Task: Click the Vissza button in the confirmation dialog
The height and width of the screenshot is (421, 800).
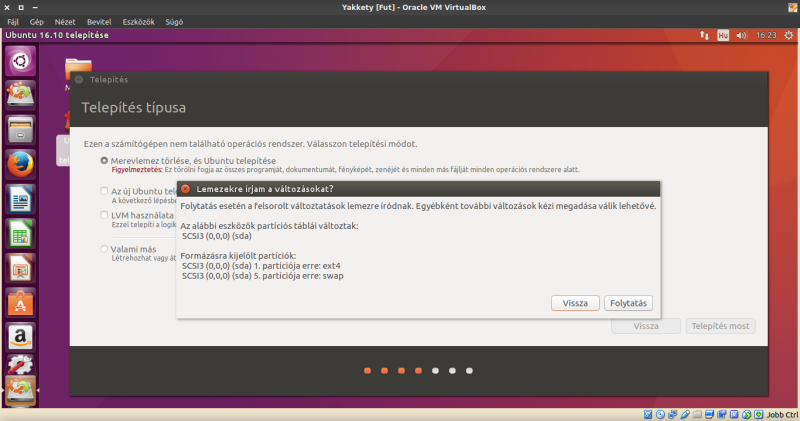Action: click(575, 302)
